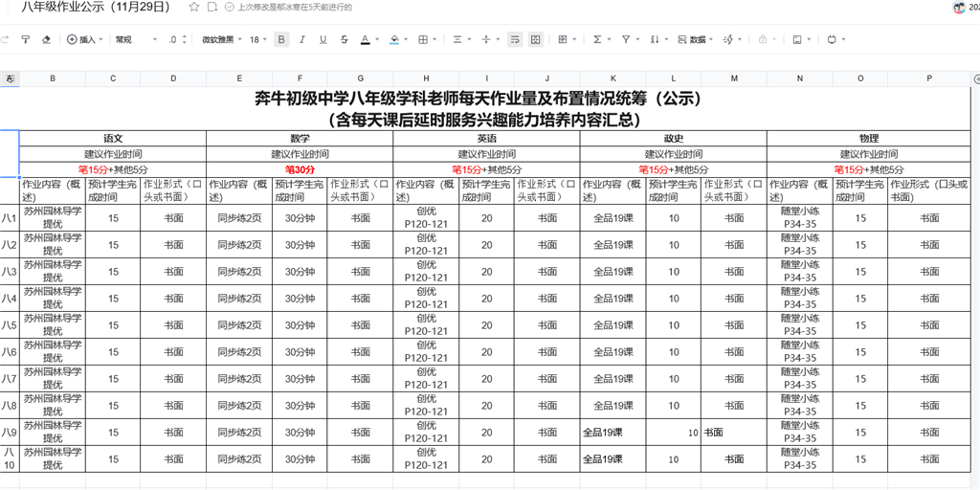Open the 数据 data dropdown
The image size is (980, 490).
(x=696, y=39)
